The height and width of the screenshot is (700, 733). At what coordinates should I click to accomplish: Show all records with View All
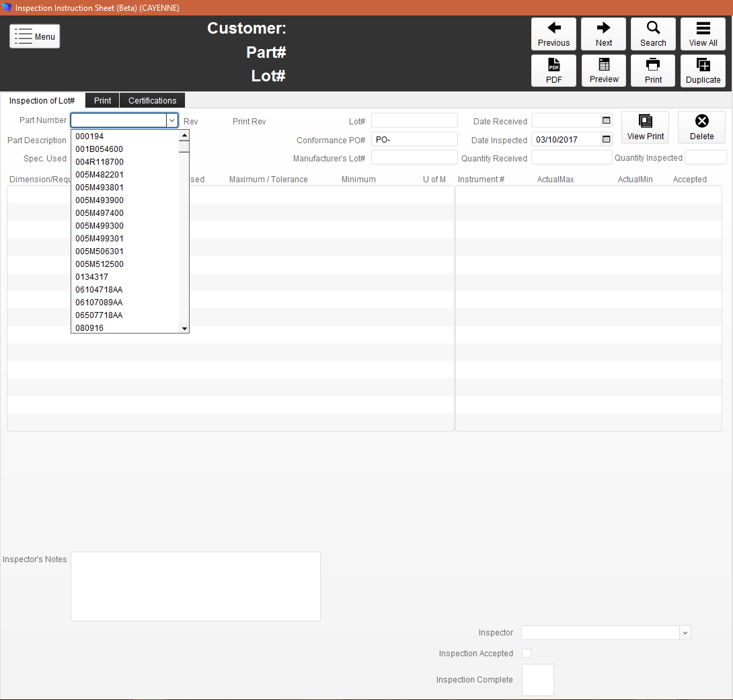(703, 34)
